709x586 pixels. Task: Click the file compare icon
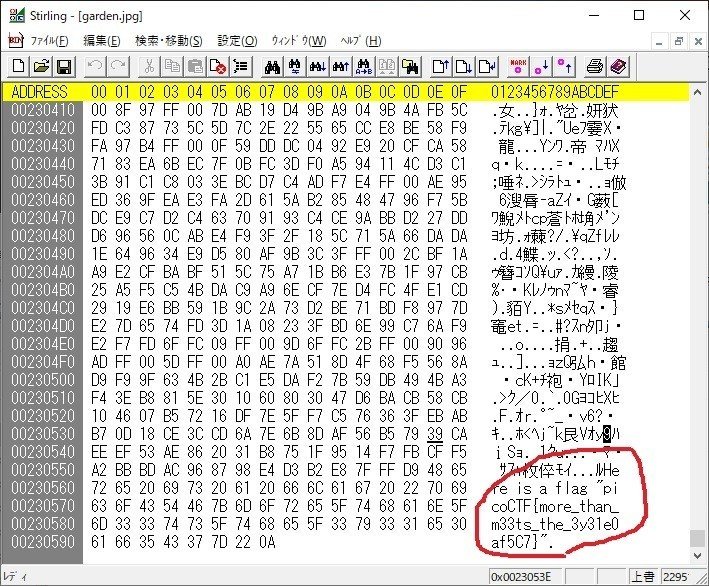(387, 67)
